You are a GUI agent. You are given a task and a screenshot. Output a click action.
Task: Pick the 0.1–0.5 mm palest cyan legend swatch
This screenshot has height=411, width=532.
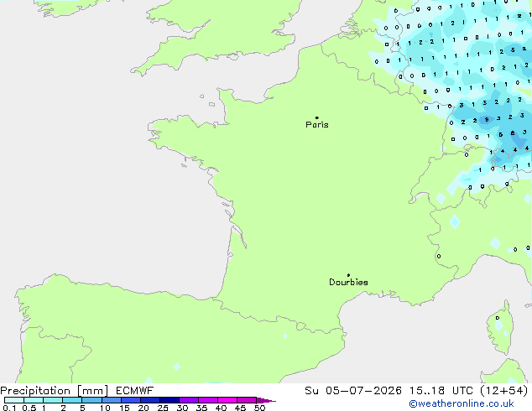pos(14,400)
